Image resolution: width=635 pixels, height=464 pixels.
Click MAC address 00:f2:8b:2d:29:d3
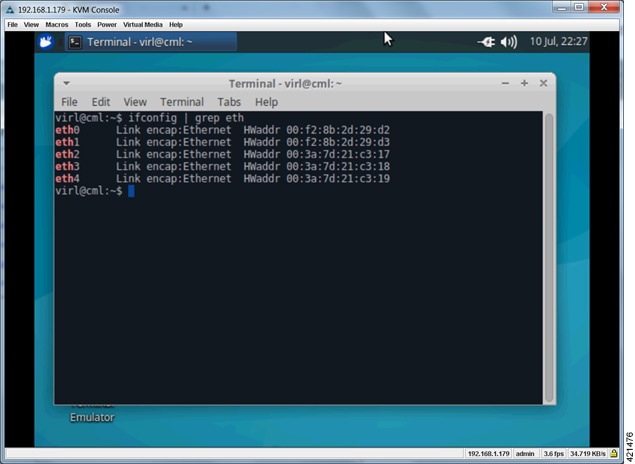[x=338, y=142]
